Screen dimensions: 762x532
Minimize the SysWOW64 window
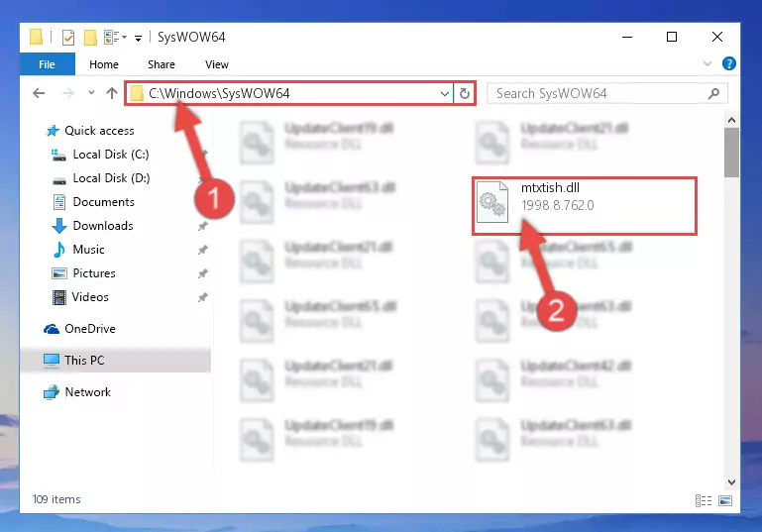click(627, 37)
